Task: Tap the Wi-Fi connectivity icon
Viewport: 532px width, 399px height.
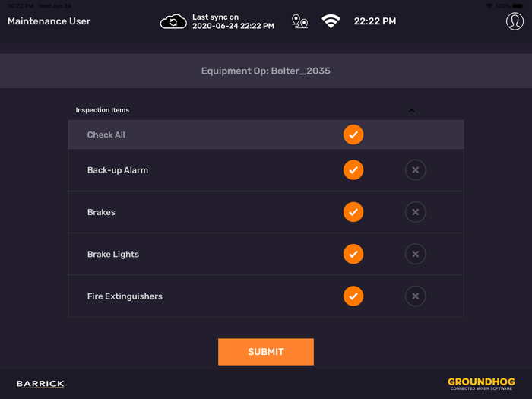Action: click(331, 22)
